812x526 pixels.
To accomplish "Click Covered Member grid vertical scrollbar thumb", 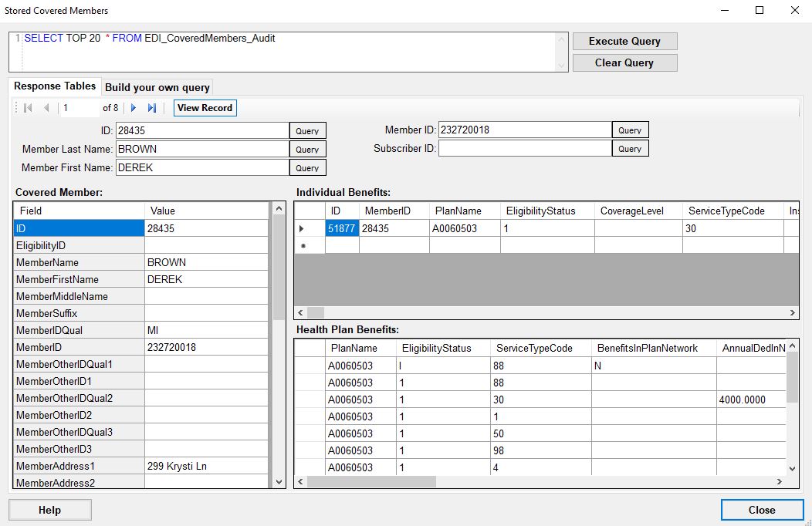I will 279,268.
